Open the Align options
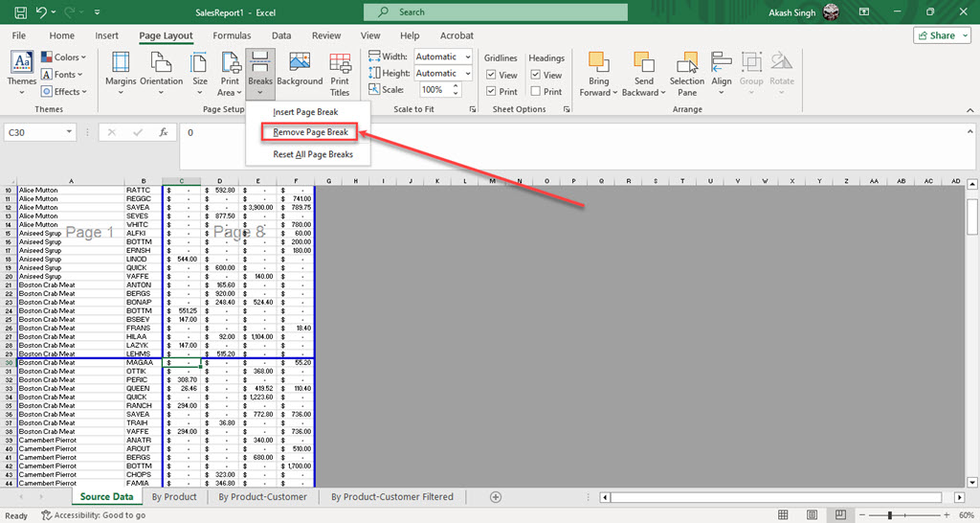This screenshot has height=523, width=980. coord(722,74)
